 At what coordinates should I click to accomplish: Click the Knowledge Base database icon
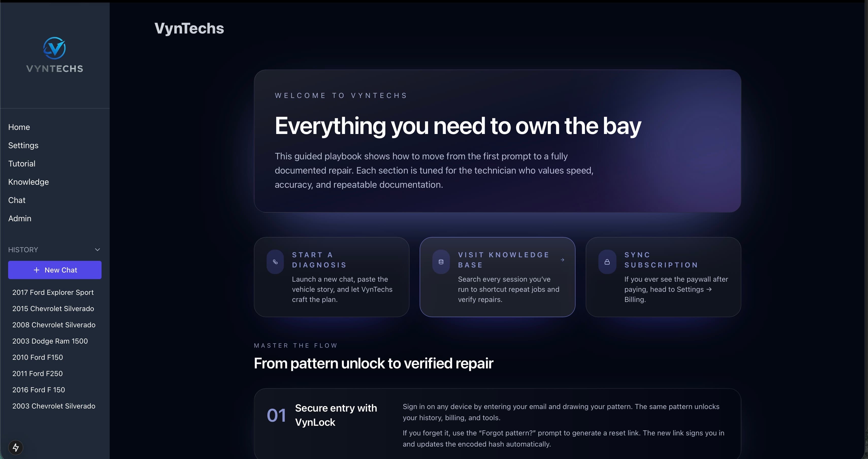click(441, 262)
